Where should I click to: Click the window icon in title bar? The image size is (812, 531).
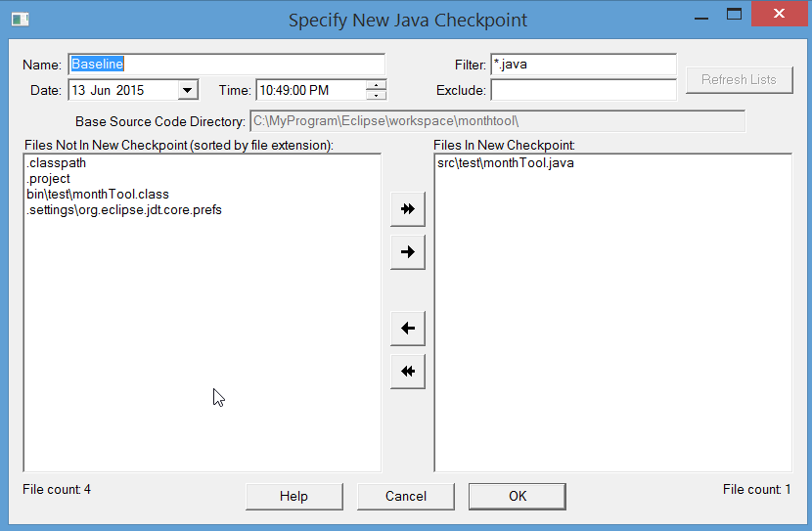point(21,20)
